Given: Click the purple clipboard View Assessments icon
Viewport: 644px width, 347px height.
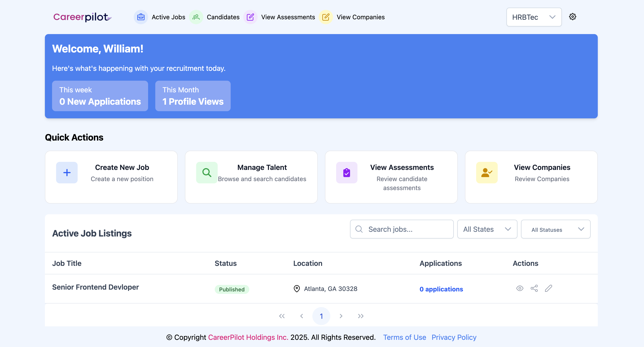Looking at the screenshot, I should (x=346, y=173).
